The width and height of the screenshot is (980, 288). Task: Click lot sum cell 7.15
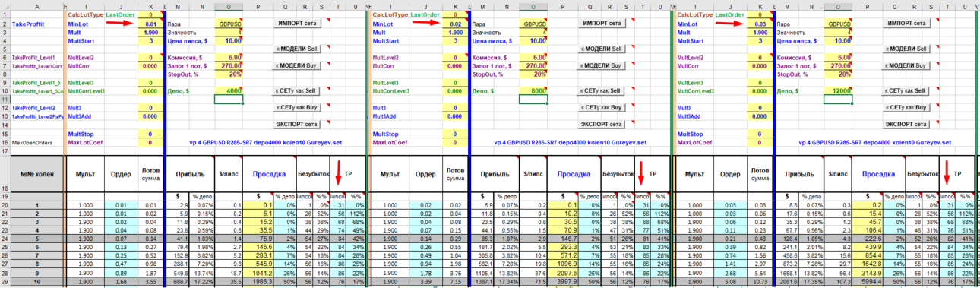tap(454, 282)
